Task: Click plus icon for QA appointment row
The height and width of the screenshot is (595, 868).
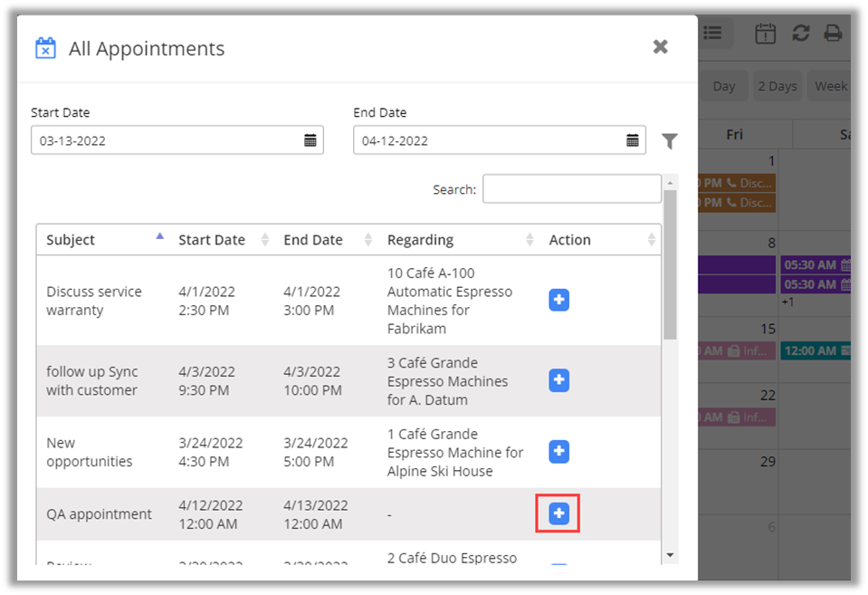Action: (x=558, y=513)
